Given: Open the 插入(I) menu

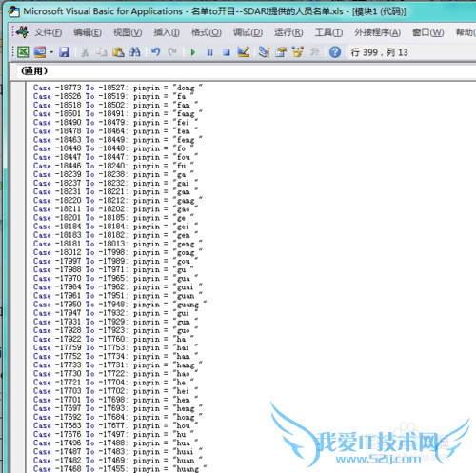Looking at the screenshot, I should coord(167,32).
